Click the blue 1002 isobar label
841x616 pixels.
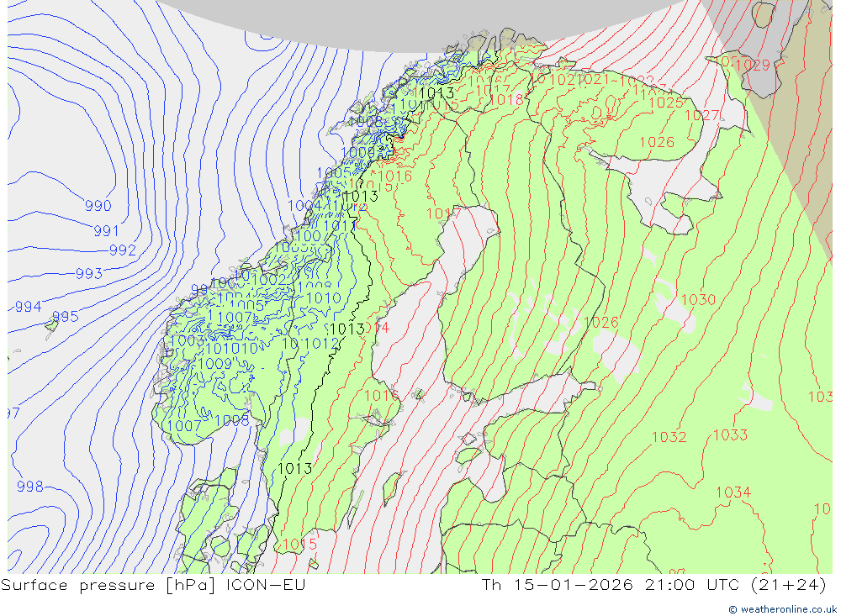click(269, 279)
